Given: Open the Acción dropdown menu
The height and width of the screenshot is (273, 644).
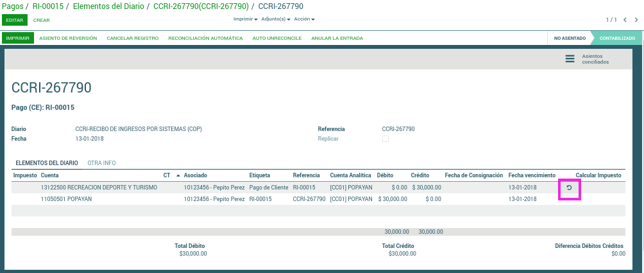Looking at the screenshot, I should (304, 19).
